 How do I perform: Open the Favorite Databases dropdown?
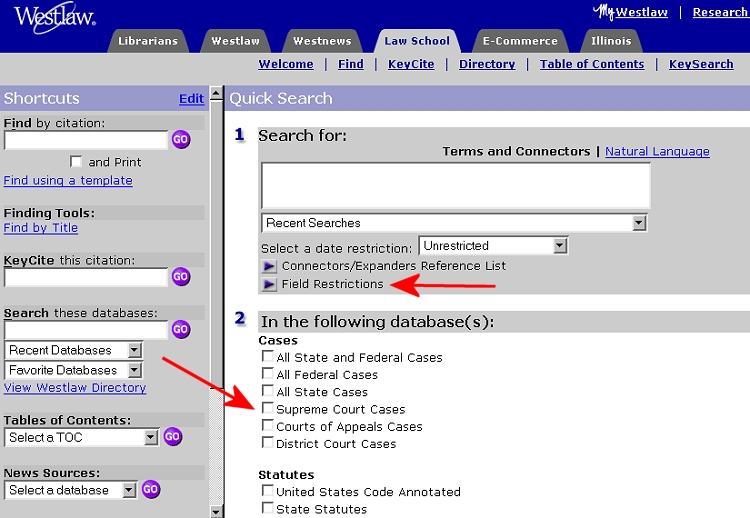coord(74,370)
